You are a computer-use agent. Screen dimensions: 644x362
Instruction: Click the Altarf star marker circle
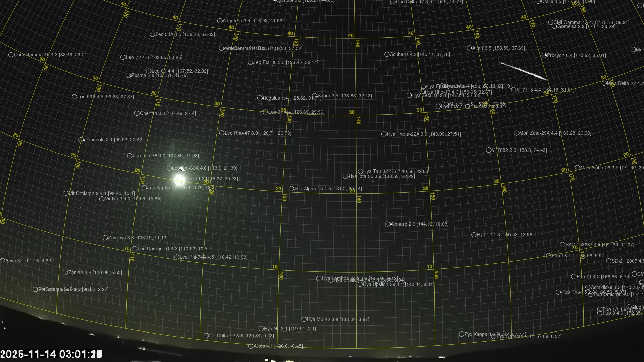469,48
